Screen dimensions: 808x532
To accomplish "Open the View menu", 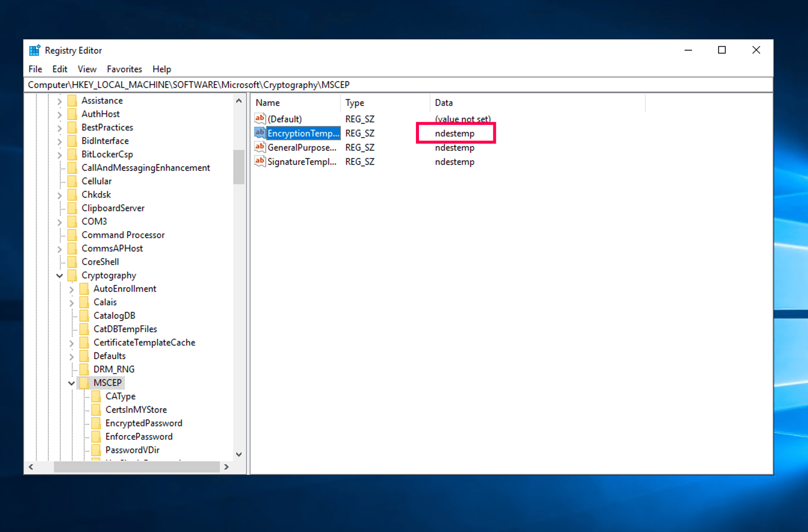I will [87, 69].
